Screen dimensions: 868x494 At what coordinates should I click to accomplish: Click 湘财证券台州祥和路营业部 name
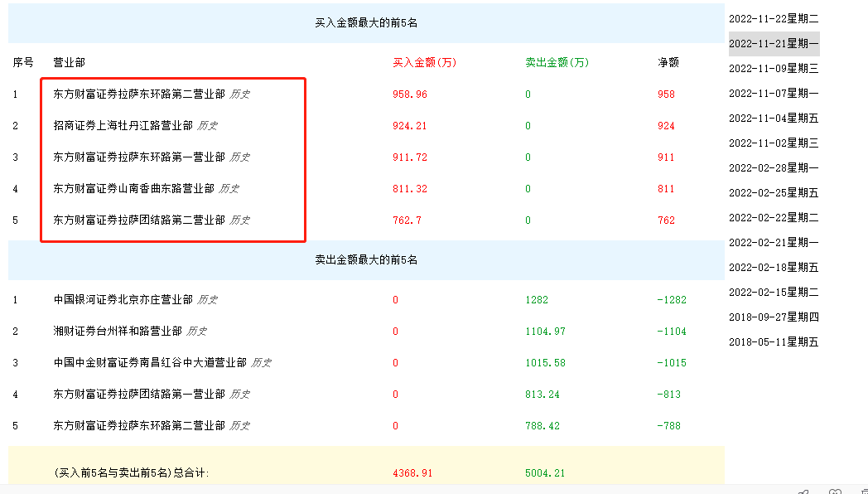pos(118,332)
